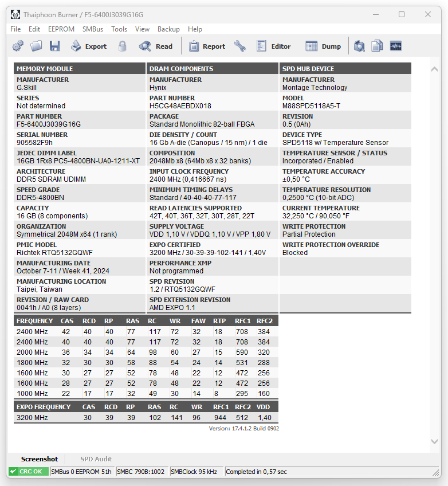Open the Edit menu
Image resolution: width=448 pixels, height=486 pixels.
(x=34, y=29)
